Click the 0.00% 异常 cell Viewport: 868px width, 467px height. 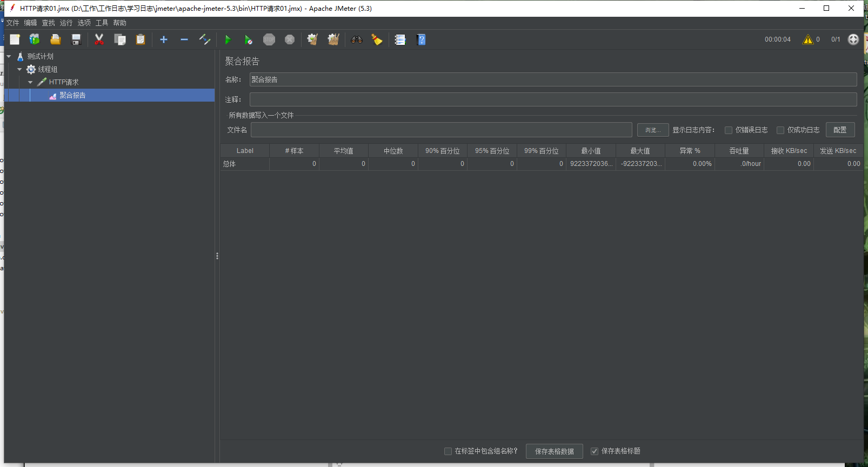pos(690,164)
